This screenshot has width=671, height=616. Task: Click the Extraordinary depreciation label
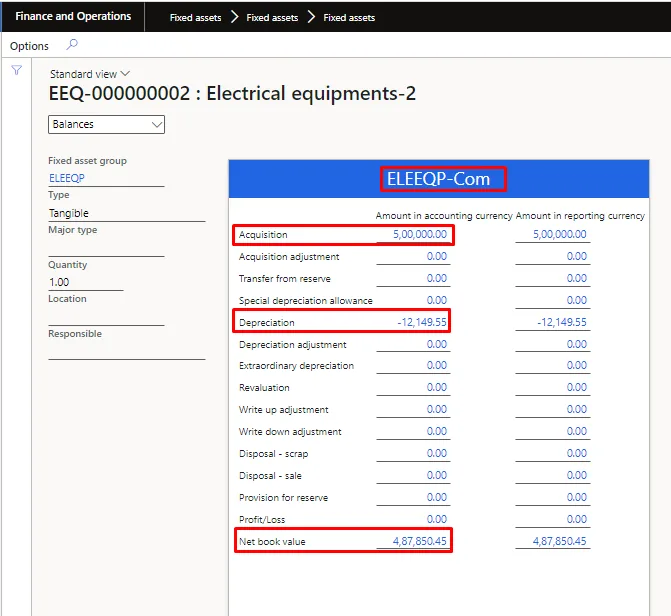297,366
